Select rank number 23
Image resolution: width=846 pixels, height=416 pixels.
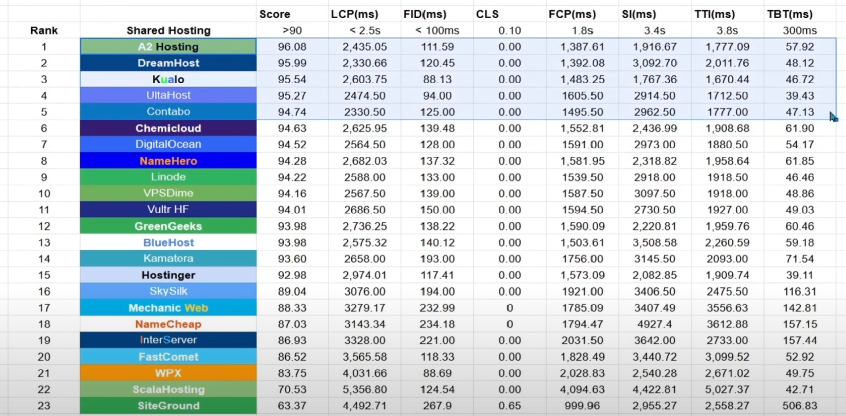pos(44,406)
